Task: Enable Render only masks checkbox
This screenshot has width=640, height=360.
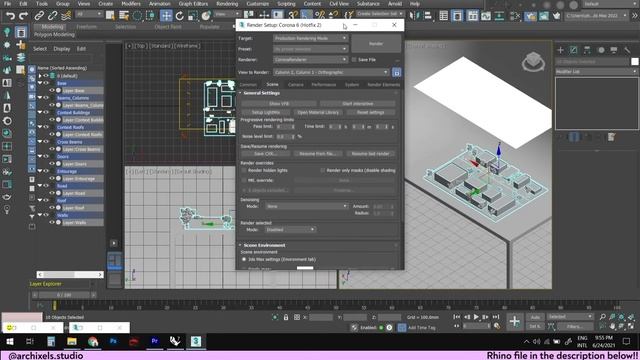Action: coord(323,170)
